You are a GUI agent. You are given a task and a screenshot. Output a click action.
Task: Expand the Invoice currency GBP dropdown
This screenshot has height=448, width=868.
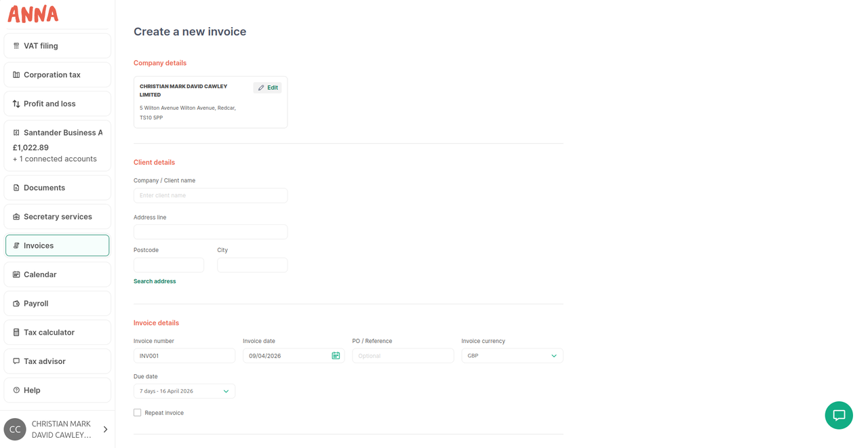[512, 356]
